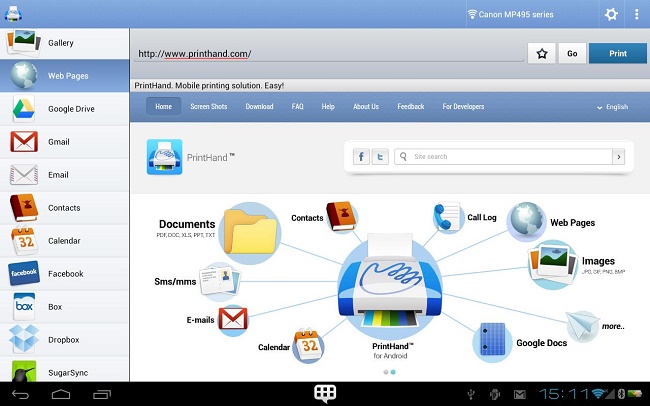Click the site search submit arrow
The image size is (650, 406).
(618, 157)
